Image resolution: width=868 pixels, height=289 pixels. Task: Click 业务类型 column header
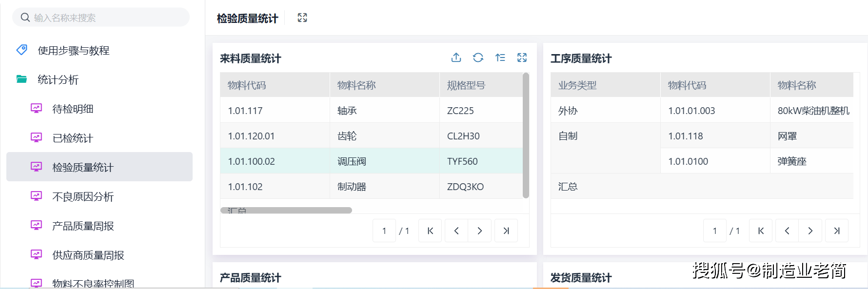coord(606,85)
